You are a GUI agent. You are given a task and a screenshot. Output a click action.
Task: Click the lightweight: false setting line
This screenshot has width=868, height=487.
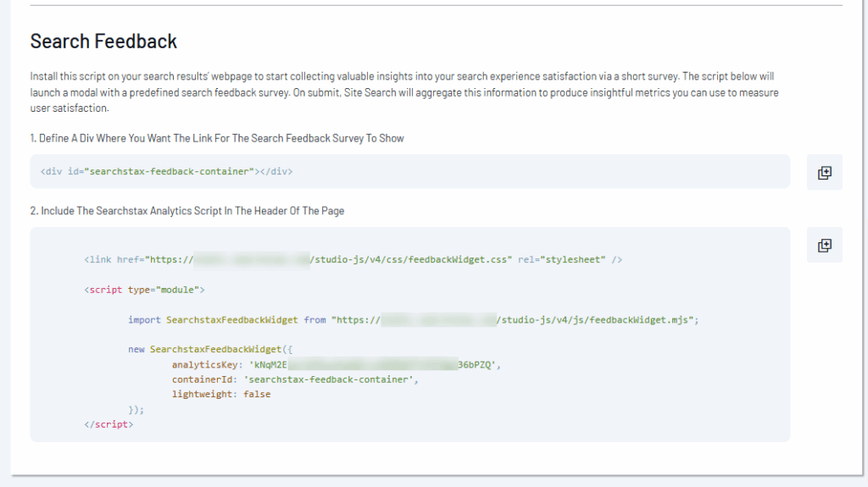(x=220, y=394)
